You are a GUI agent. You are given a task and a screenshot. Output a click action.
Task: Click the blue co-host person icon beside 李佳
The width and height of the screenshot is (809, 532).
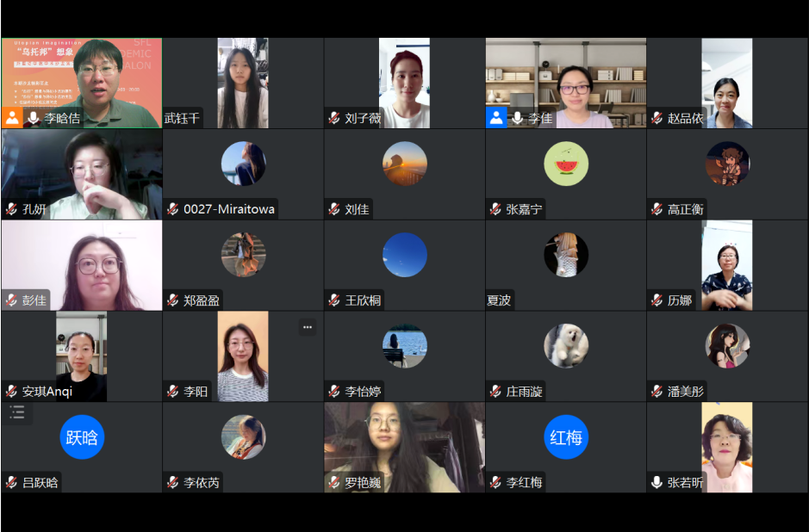[x=495, y=118]
